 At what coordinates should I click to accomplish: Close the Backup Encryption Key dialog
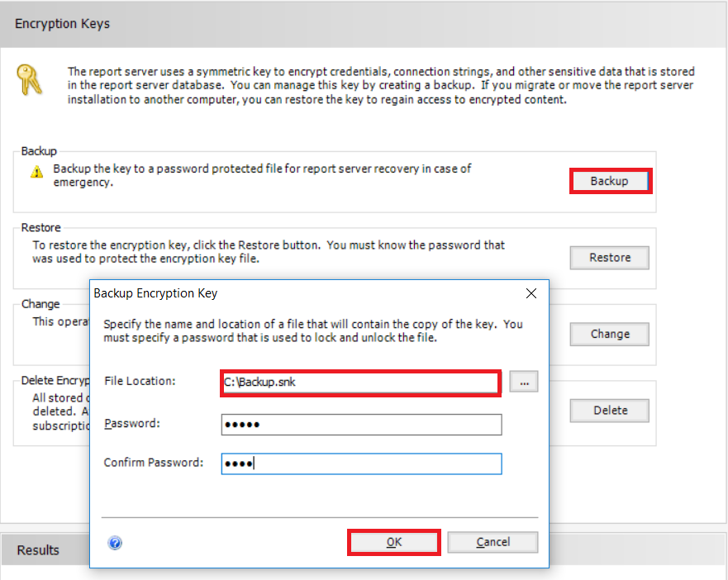[x=531, y=293]
